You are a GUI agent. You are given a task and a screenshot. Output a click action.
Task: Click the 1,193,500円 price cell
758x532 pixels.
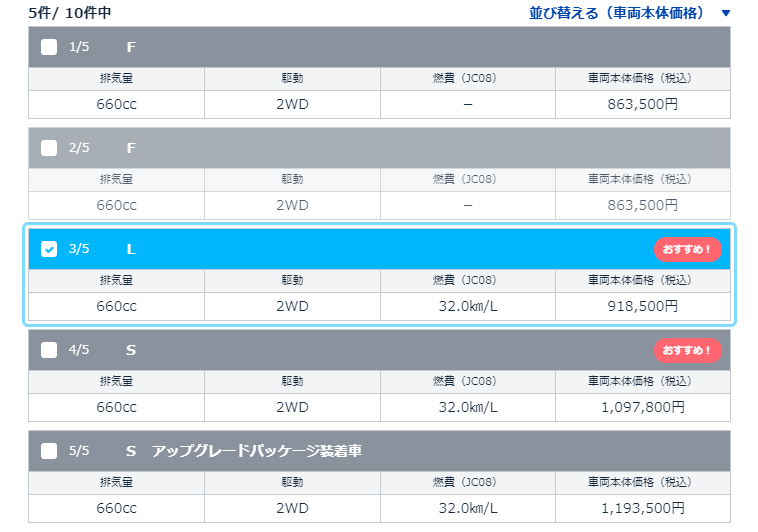[641, 508]
